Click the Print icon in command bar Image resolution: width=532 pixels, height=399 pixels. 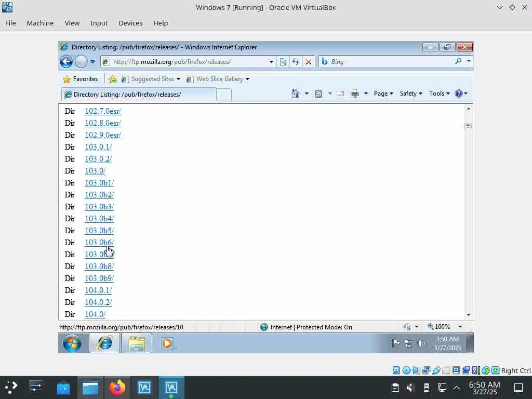point(355,94)
